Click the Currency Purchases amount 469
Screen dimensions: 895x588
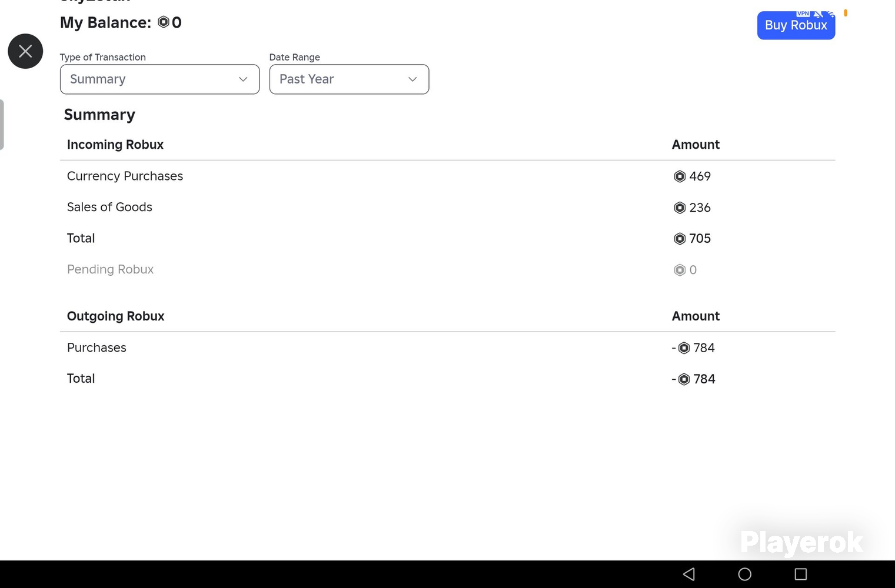click(x=700, y=176)
